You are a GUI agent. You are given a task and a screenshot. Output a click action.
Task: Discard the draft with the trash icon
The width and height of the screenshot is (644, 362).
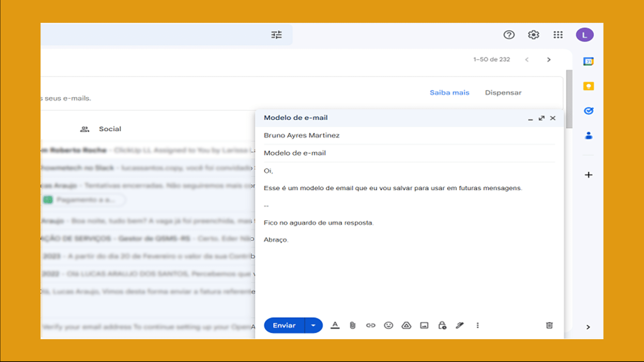549,325
